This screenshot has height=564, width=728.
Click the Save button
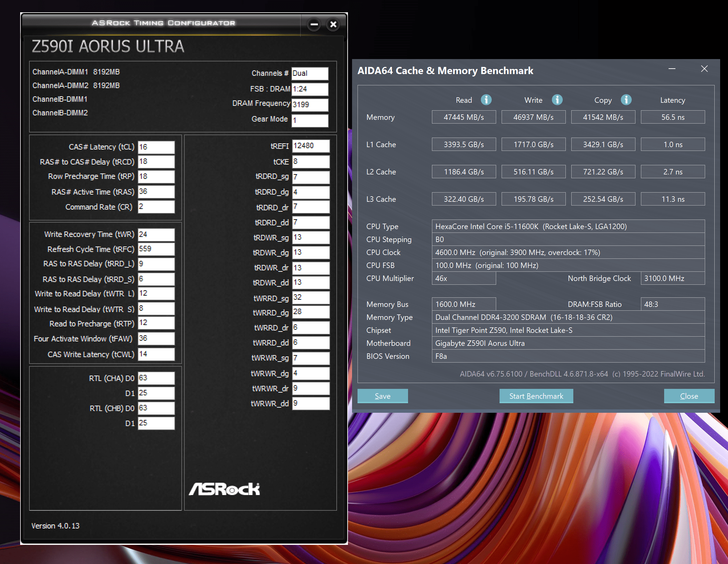coord(382,396)
